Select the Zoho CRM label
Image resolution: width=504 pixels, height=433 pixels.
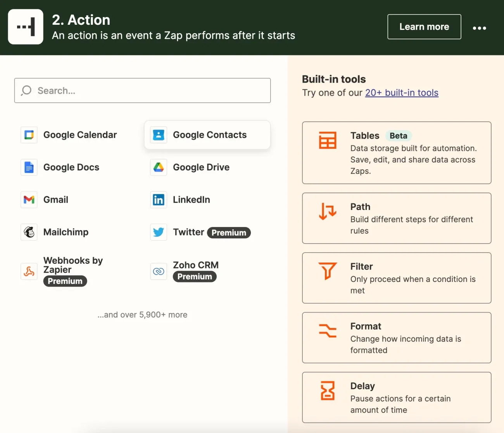click(x=196, y=265)
